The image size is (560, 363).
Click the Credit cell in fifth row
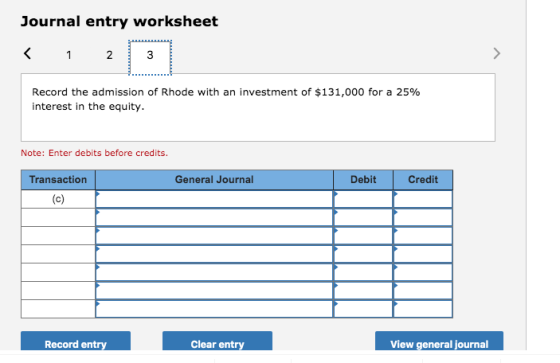(x=423, y=272)
